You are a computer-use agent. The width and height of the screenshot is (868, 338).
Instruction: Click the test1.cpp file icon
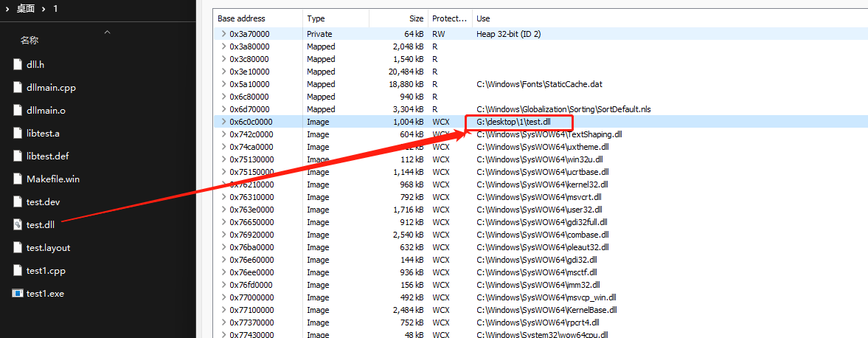click(x=18, y=270)
